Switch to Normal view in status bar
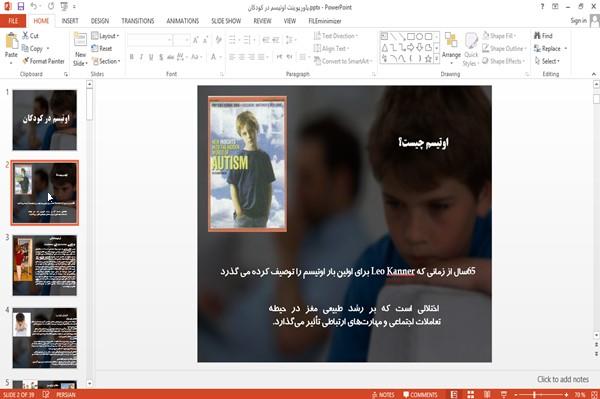The image size is (600, 399). click(454, 394)
